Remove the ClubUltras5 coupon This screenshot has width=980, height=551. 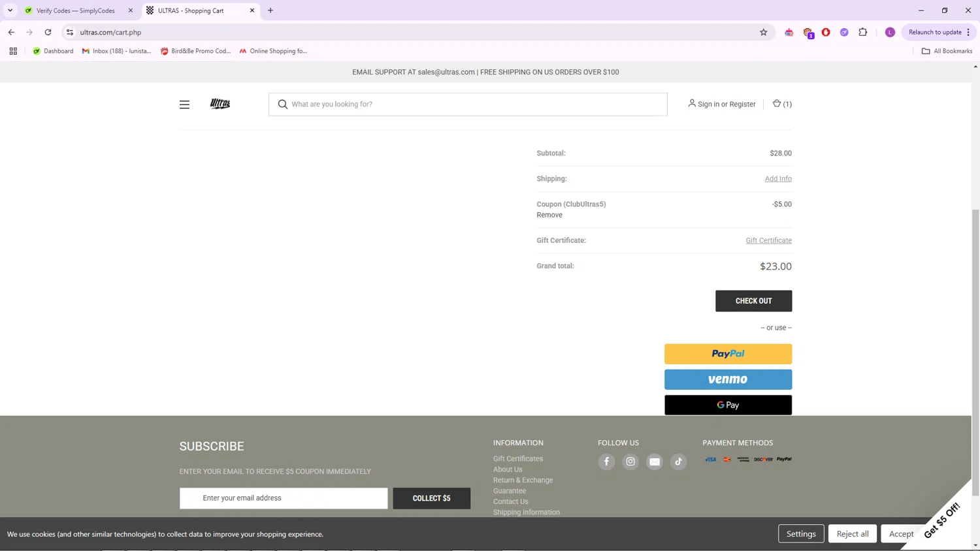click(x=549, y=215)
